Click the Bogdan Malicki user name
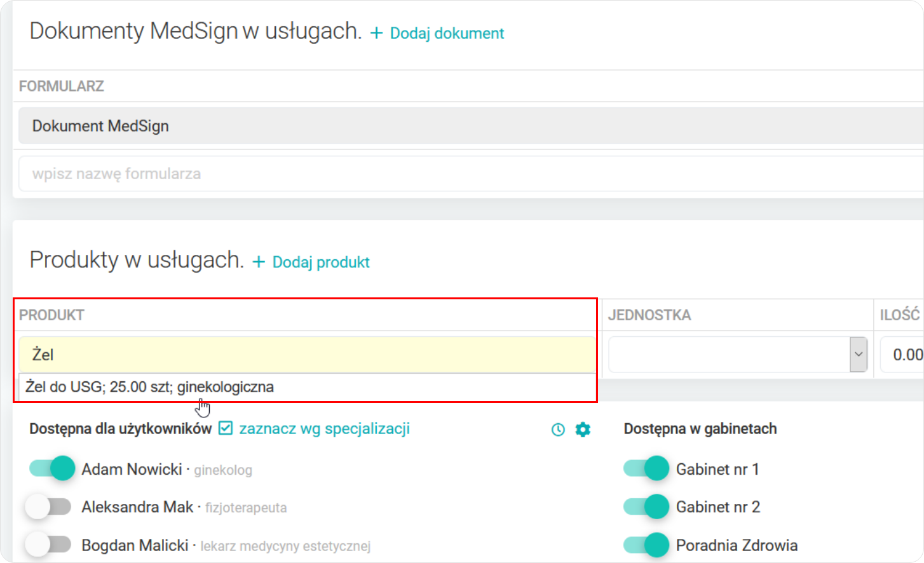Image resolution: width=924 pixels, height=563 pixels. [x=135, y=545]
